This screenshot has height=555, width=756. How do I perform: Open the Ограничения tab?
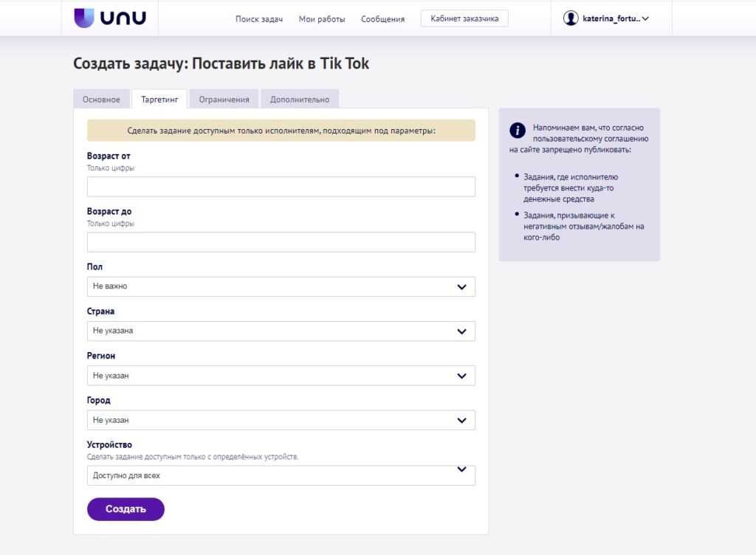pos(224,99)
